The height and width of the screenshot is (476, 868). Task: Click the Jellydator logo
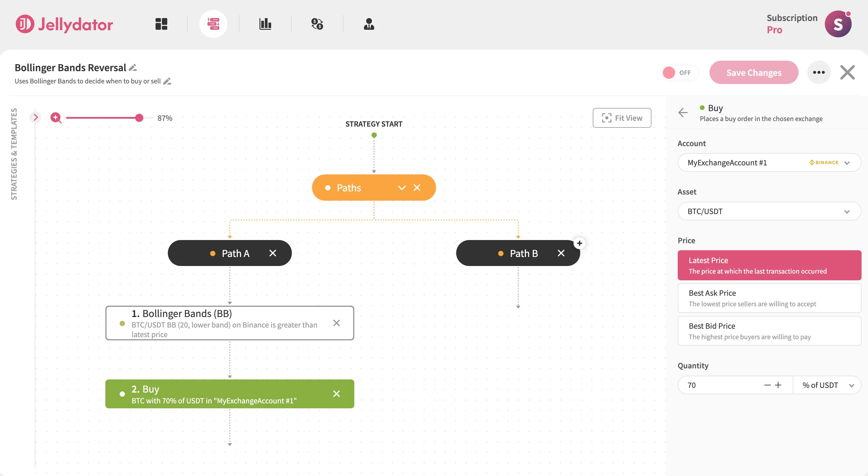[64, 24]
